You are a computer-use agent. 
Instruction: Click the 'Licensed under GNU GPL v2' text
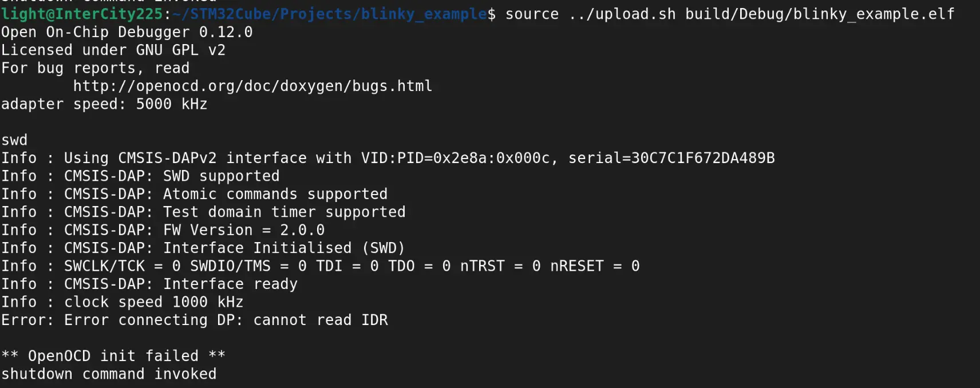(113, 50)
